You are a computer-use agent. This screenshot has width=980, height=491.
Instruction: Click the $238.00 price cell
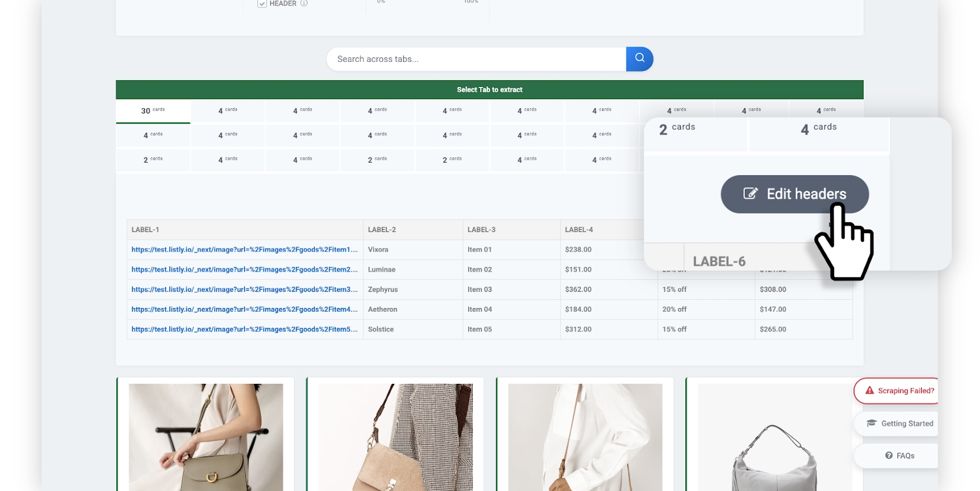click(578, 250)
